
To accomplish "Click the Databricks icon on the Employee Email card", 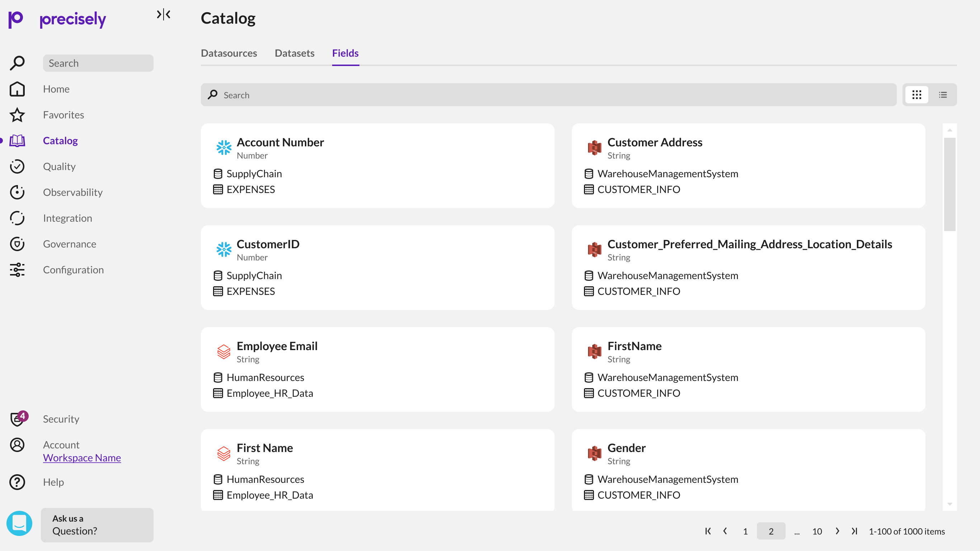I will [224, 352].
